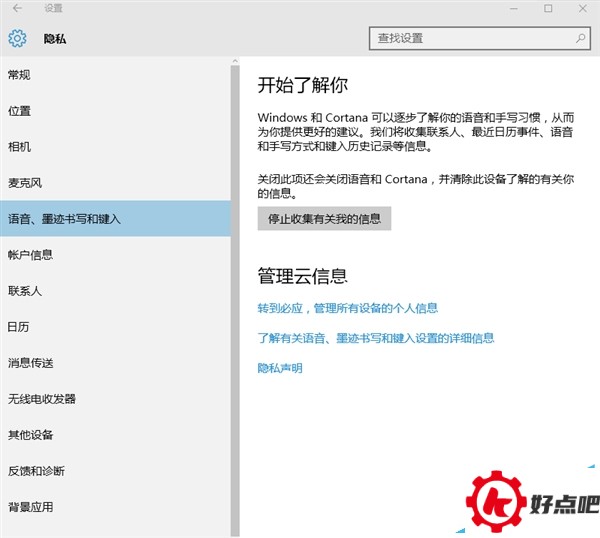Open the 常规 privacy category

[115, 75]
